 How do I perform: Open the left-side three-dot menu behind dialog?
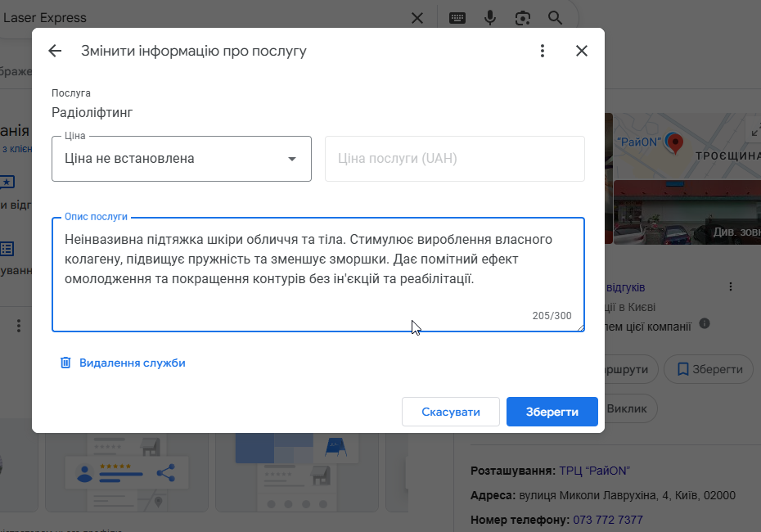pos(19,326)
